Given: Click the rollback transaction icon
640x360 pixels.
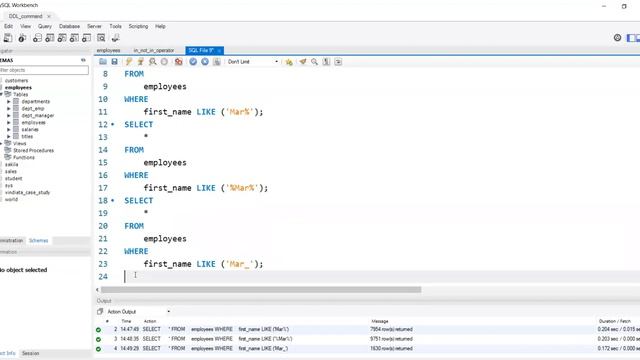Looking at the screenshot, I should pos(205,62).
